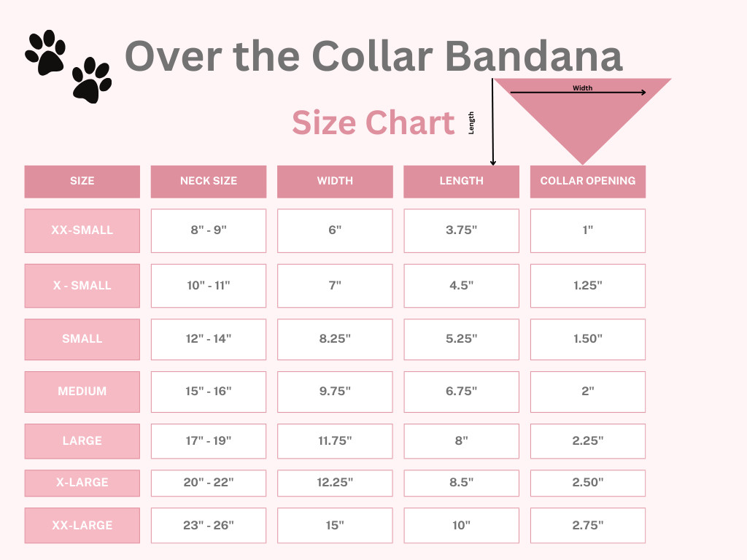Click the XX-LARGE size label
Viewport: 747px width, 560px height.
click(82, 525)
